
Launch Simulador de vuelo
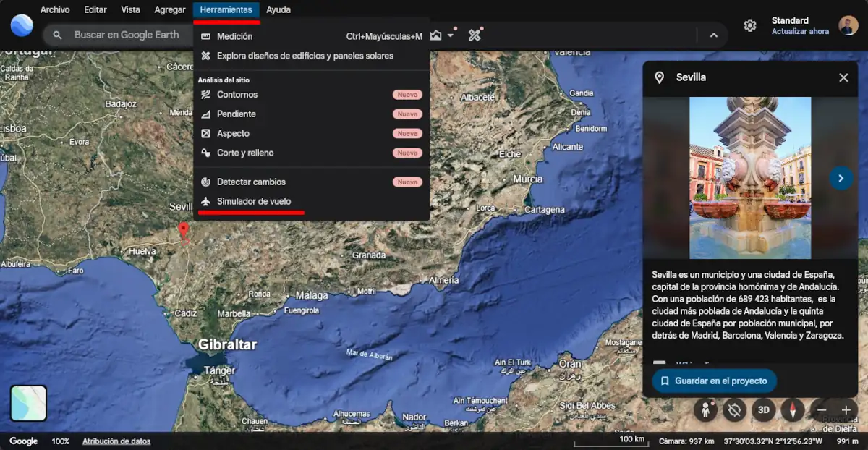click(x=312, y=202)
